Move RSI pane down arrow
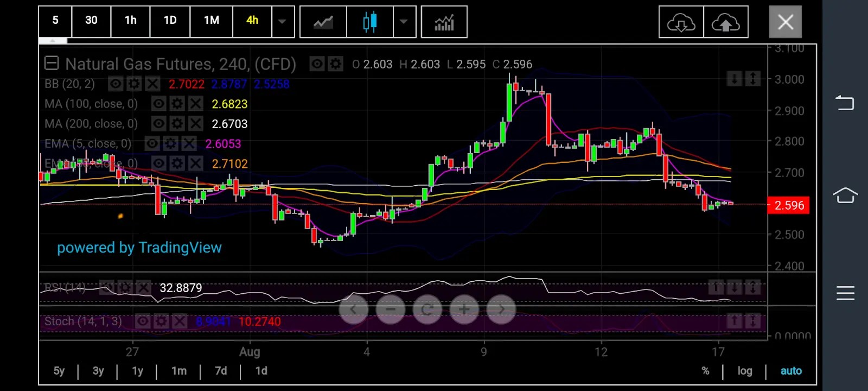This screenshot has height=391, width=868. pyautogui.click(x=734, y=287)
